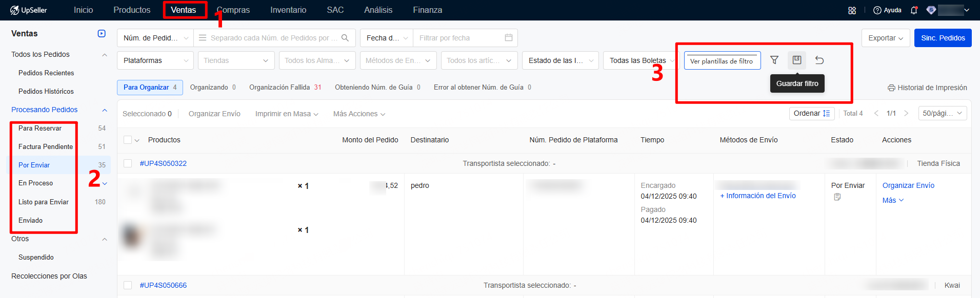The image size is (980, 298).
Task: Check the box for order #UP4S050322
Action: (128, 163)
